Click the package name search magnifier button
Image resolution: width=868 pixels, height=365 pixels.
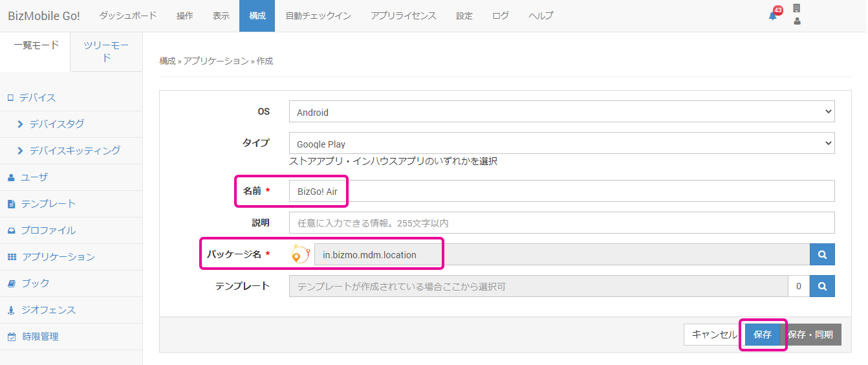[x=822, y=255]
